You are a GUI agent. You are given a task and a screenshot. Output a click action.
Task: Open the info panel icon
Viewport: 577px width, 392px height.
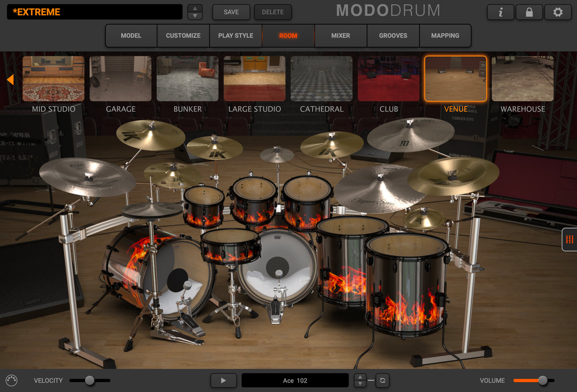[500, 12]
